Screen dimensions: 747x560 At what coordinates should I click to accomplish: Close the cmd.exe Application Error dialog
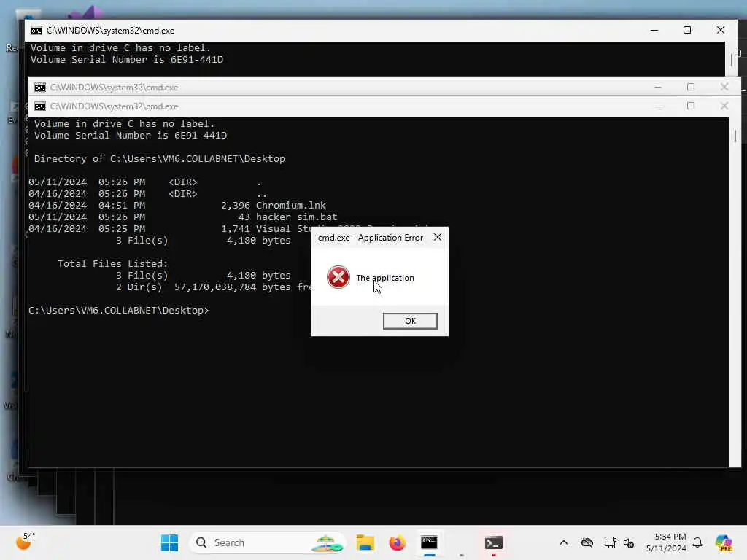pyautogui.click(x=438, y=237)
